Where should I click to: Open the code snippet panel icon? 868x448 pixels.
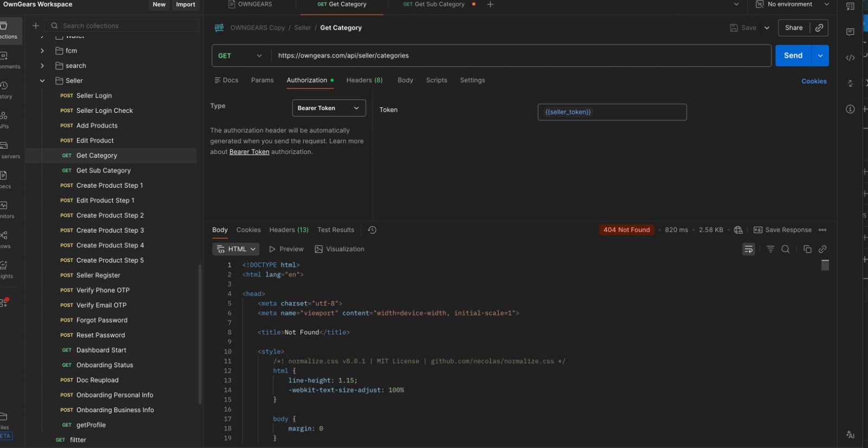click(850, 57)
